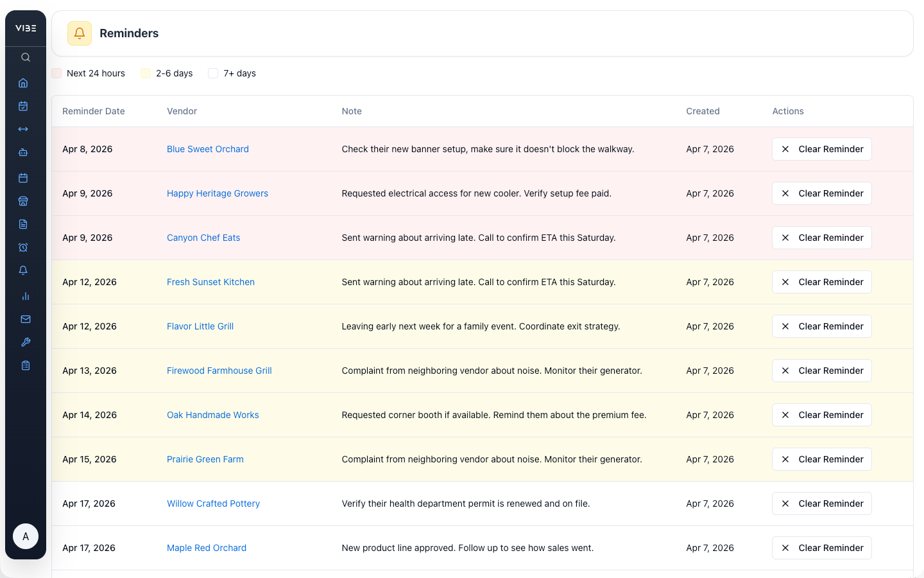This screenshot has width=924, height=578.
Task: Open the Happy Heritage Growers vendor link
Action: 218,193
